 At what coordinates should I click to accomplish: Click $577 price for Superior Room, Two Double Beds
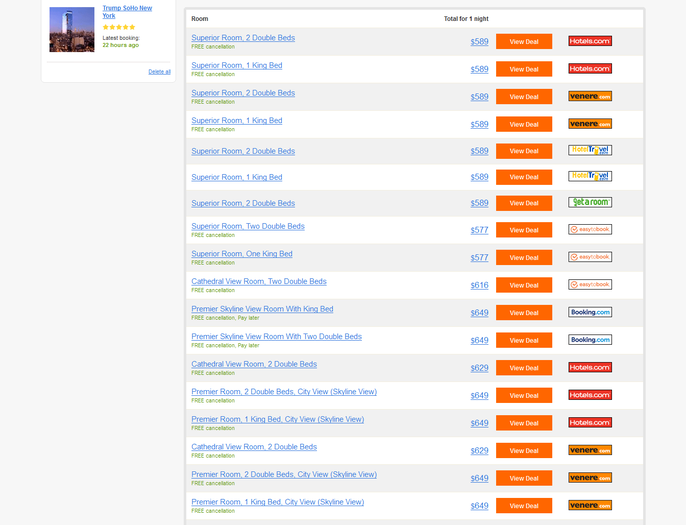(479, 230)
